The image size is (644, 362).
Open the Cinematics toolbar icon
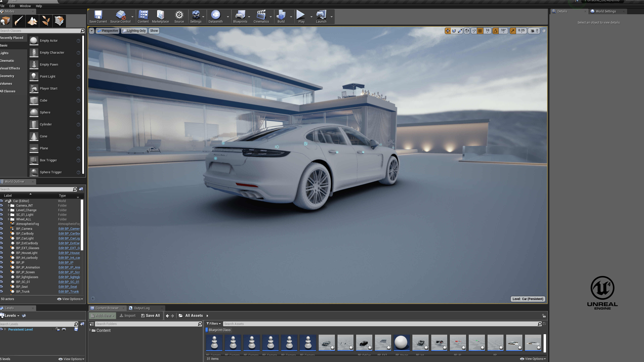[262, 16]
